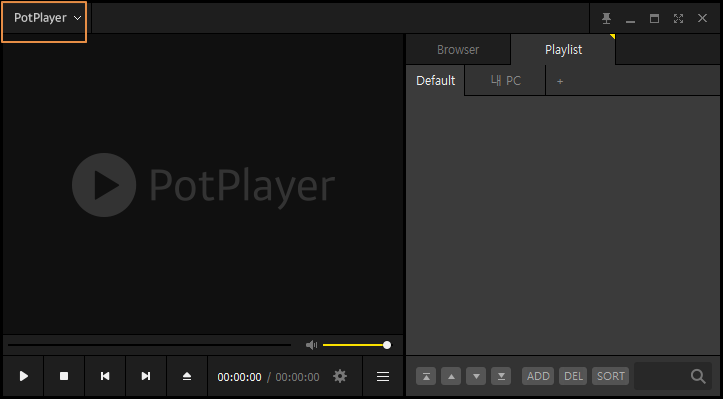The width and height of the screenshot is (723, 399).
Task: Open the SORT options button
Action: coord(610,376)
